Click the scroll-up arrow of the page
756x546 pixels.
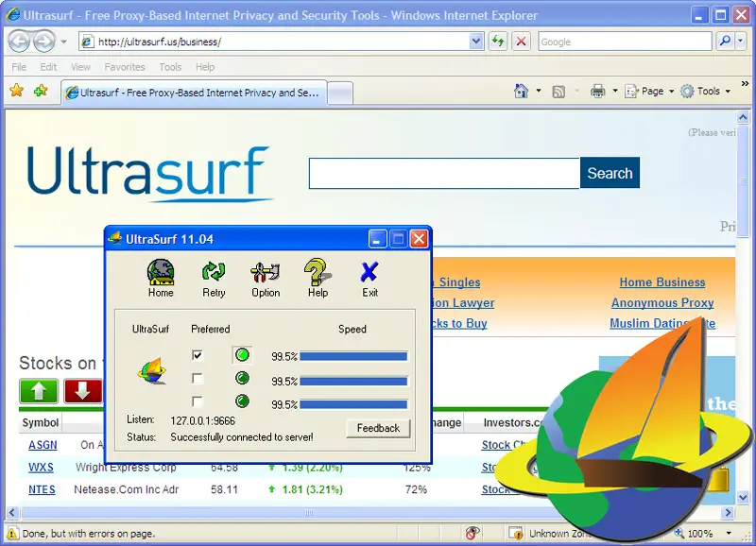[743, 117]
